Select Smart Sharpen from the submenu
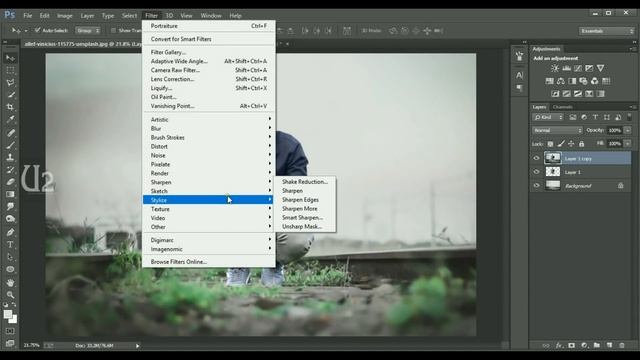The image size is (640, 360). click(306, 218)
